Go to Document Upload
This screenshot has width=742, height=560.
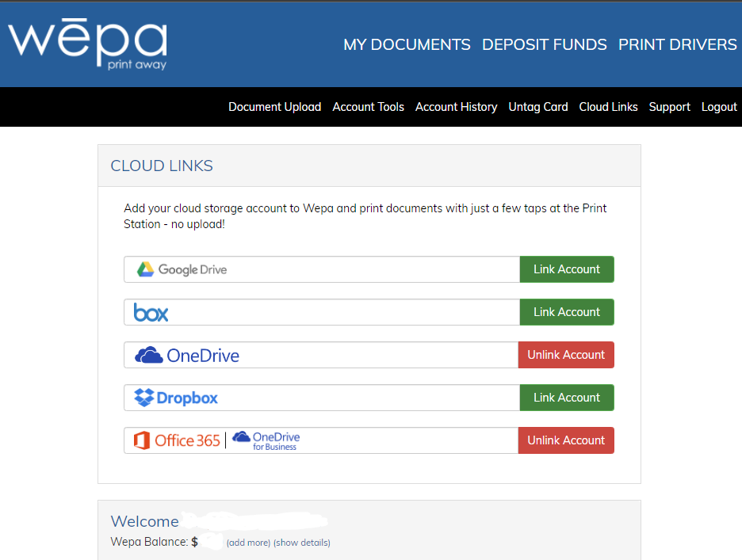(x=275, y=107)
